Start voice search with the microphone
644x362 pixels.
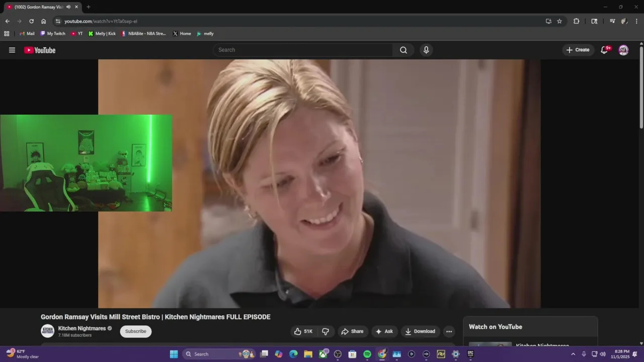426,50
